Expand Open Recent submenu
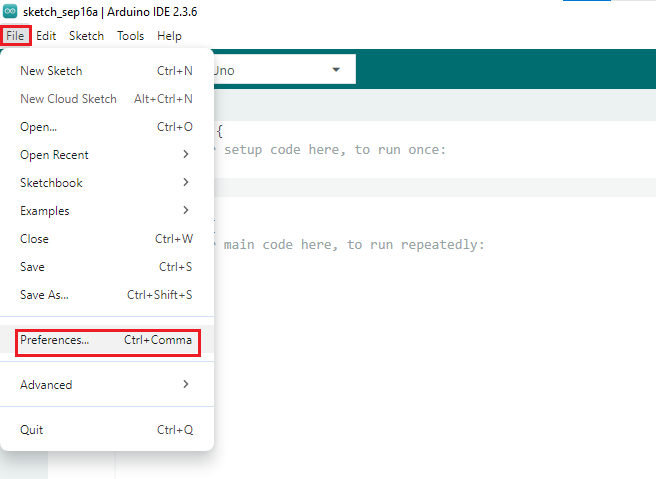The height and width of the screenshot is (479, 656). [x=107, y=155]
